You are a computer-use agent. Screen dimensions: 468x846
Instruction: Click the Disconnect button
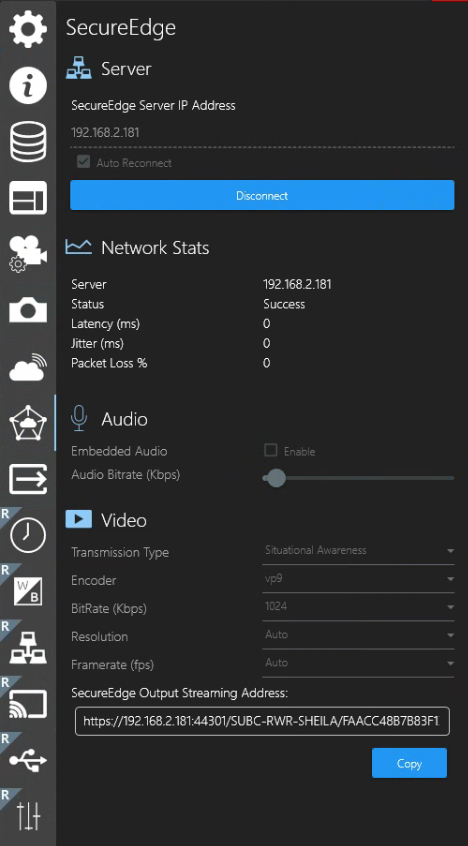pos(262,195)
